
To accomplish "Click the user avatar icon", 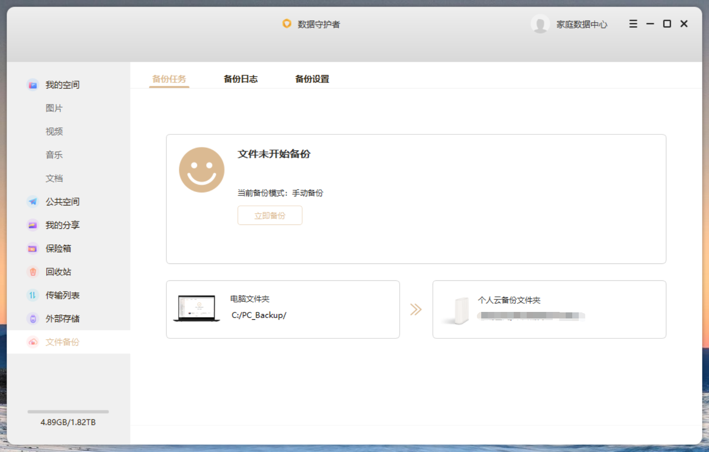I will [x=540, y=24].
